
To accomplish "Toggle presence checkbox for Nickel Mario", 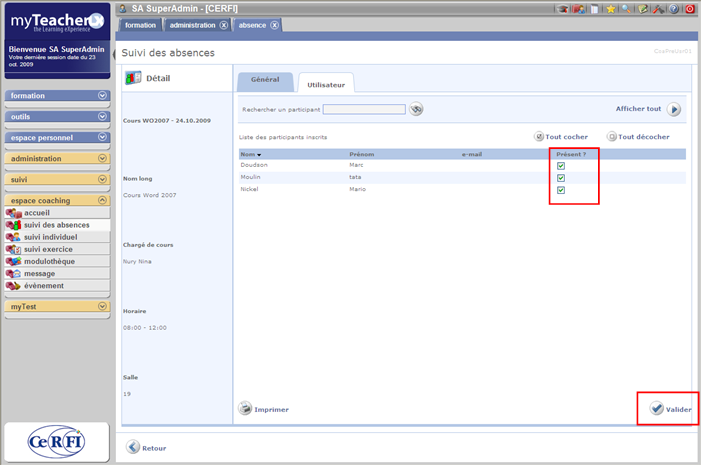I will [561, 190].
